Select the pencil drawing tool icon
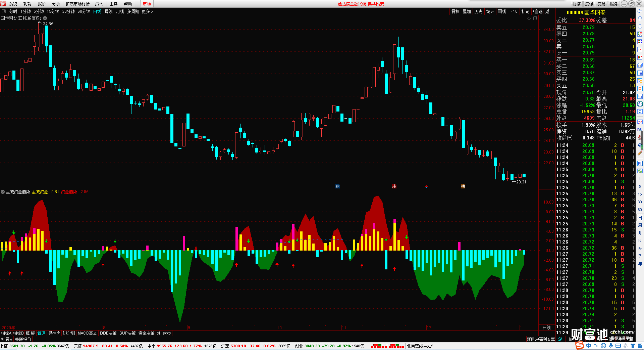This screenshot has height=350, width=644. pos(640,153)
